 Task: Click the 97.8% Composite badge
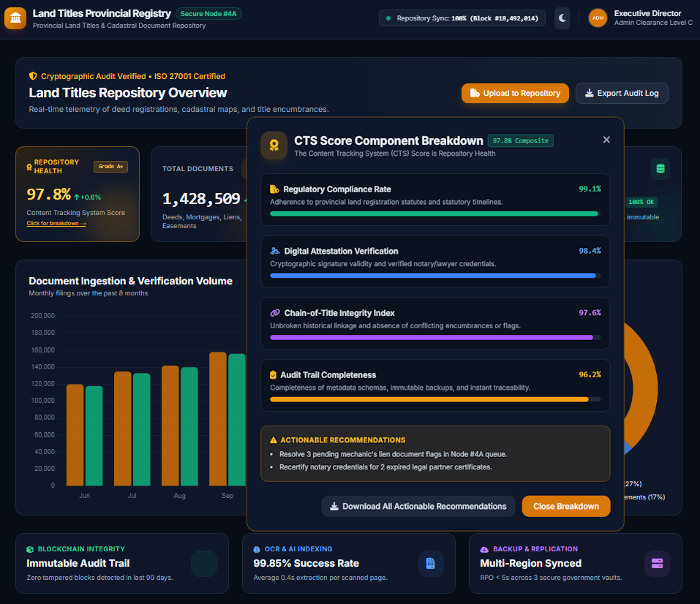click(521, 140)
